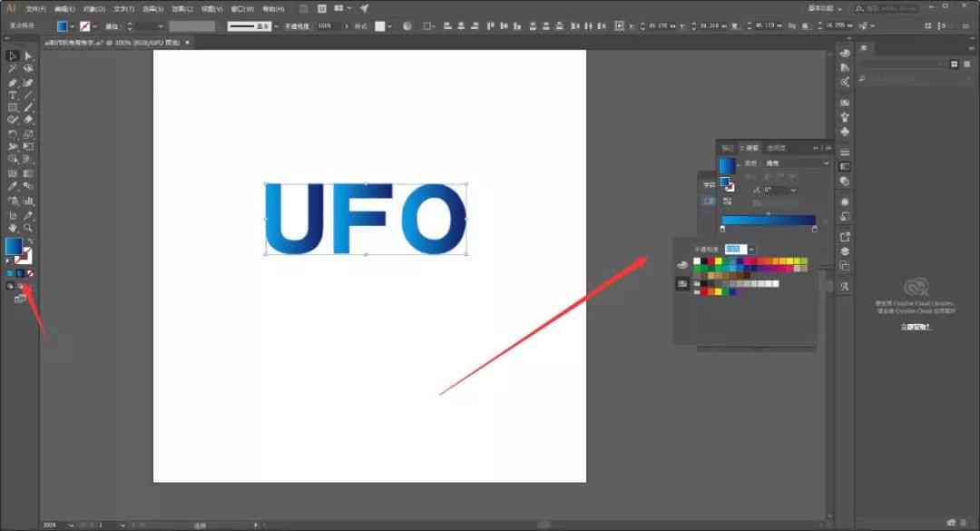The width and height of the screenshot is (980, 531).
Task: Open the 文件 (File) menu
Action: pyautogui.click(x=35, y=9)
